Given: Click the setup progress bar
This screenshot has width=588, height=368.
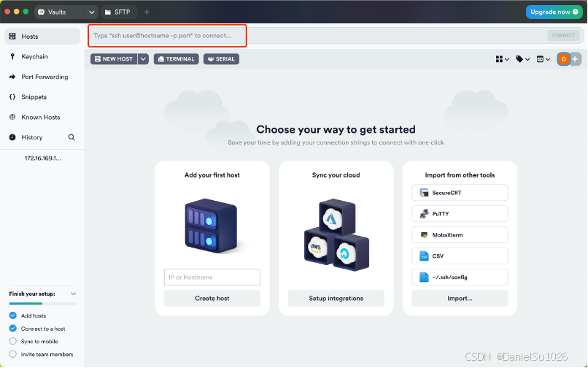Looking at the screenshot, I should click(42, 304).
